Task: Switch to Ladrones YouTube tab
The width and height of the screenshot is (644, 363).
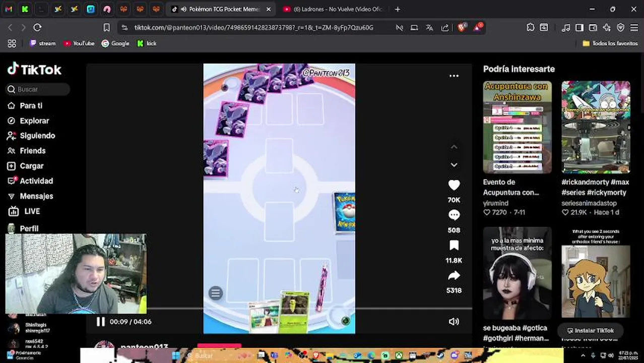Action: click(x=333, y=9)
